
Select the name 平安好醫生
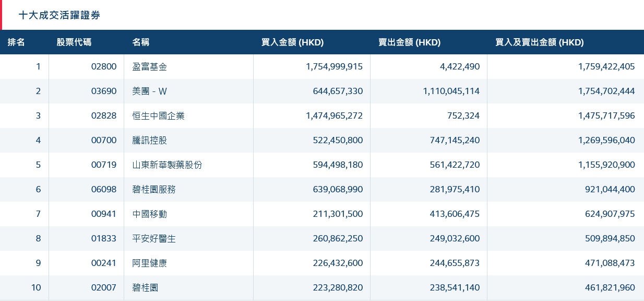[x=154, y=239]
